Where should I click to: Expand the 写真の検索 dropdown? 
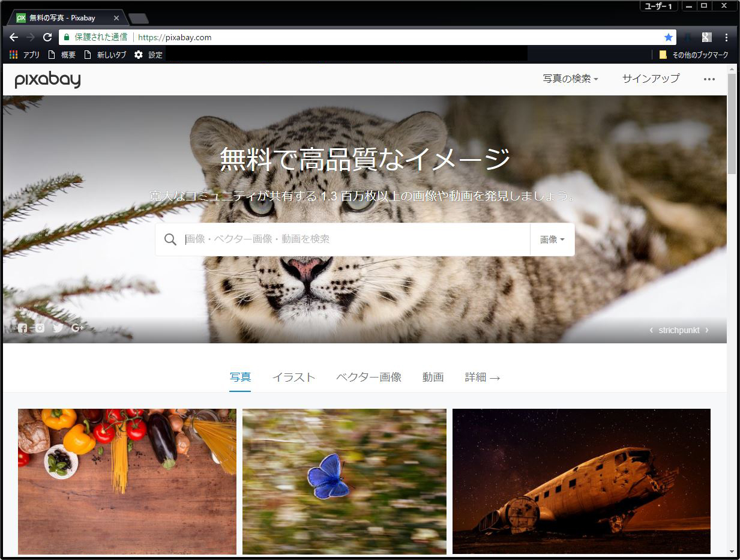tap(570, 79)
